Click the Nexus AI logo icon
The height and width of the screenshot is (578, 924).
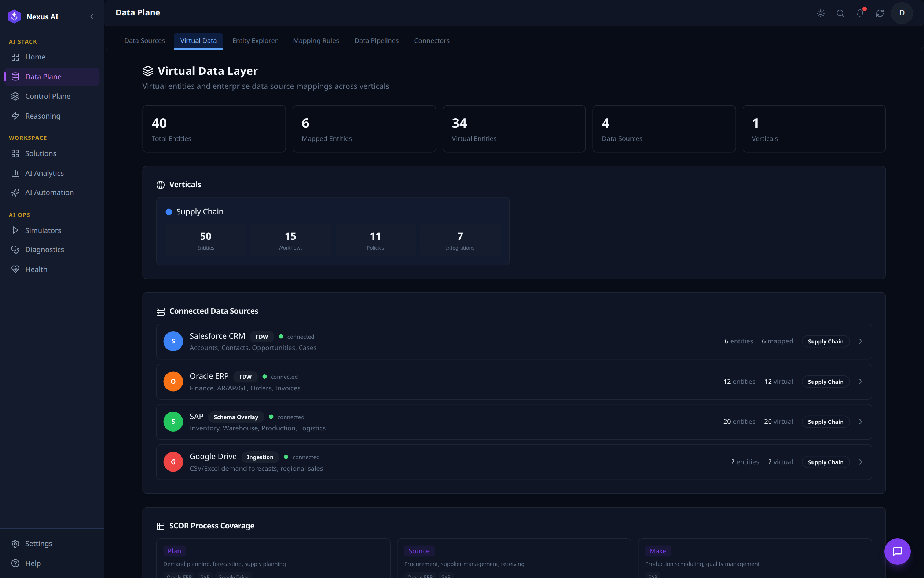click(14, 17)
